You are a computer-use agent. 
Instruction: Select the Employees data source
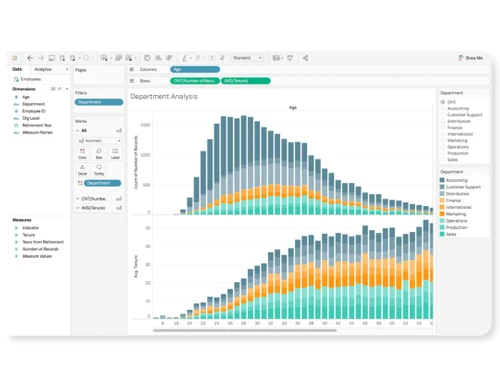coord(27,79)
